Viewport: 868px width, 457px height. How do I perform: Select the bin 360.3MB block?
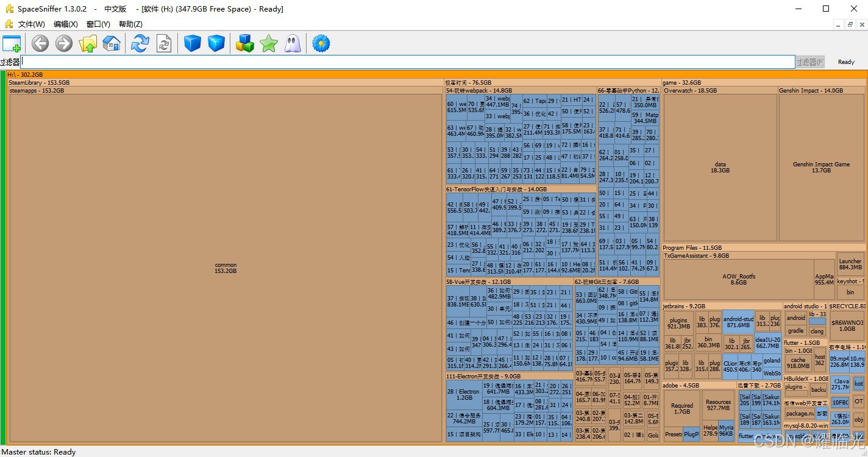click(x=708, y=342)
